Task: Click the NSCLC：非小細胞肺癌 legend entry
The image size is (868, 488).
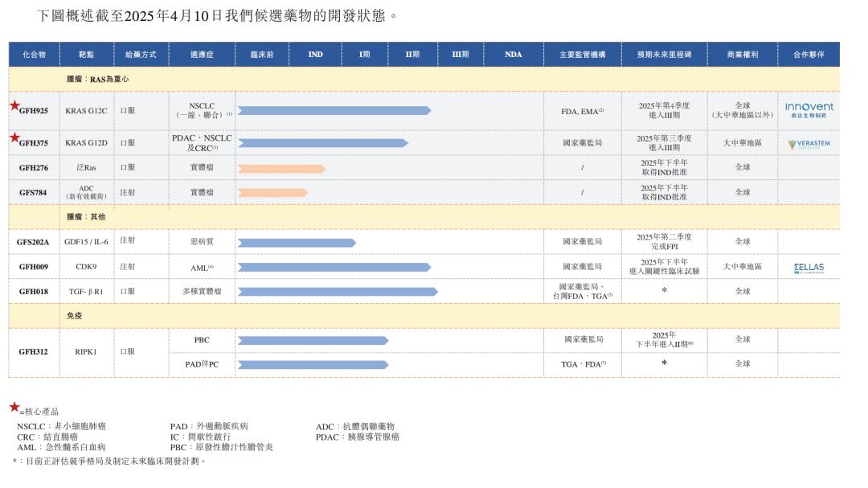Action: click(61, 427)
